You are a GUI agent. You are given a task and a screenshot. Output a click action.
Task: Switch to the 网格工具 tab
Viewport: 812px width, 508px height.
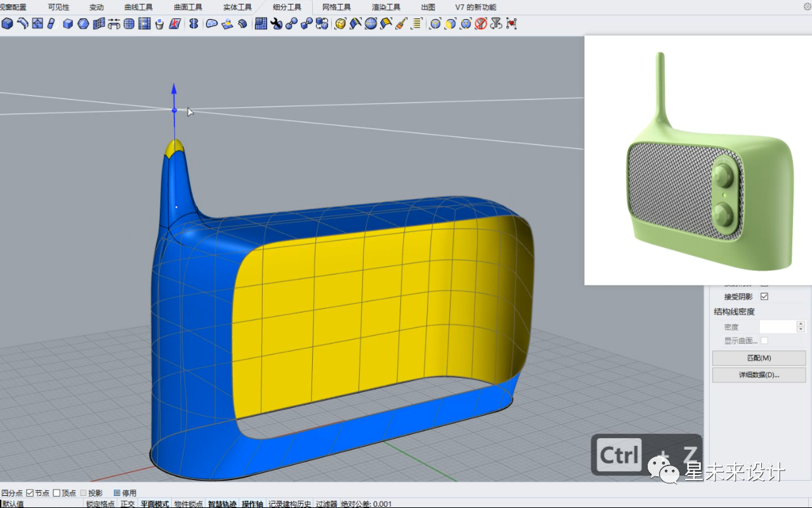point(336,7)
